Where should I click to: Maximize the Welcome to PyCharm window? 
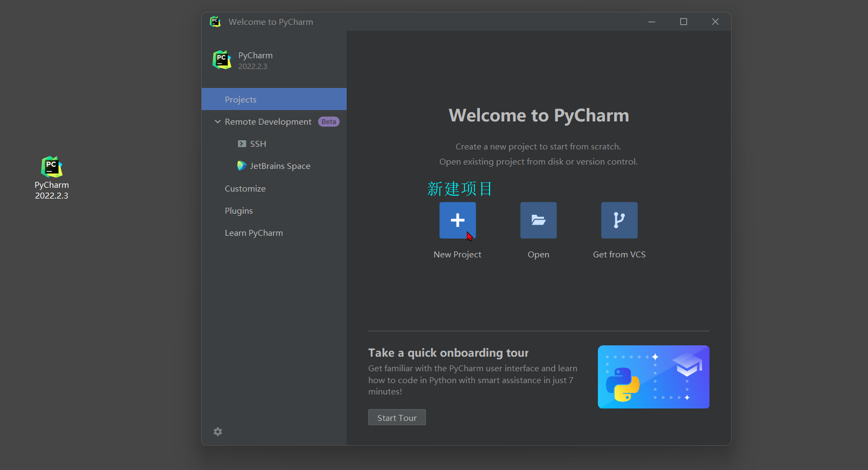684,22
